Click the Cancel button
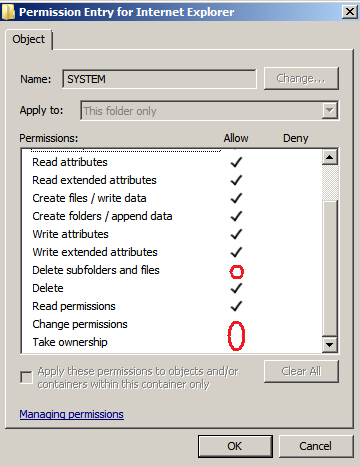Image resolution: width=360 pixels, height=466 pixels. click(315, 446)
